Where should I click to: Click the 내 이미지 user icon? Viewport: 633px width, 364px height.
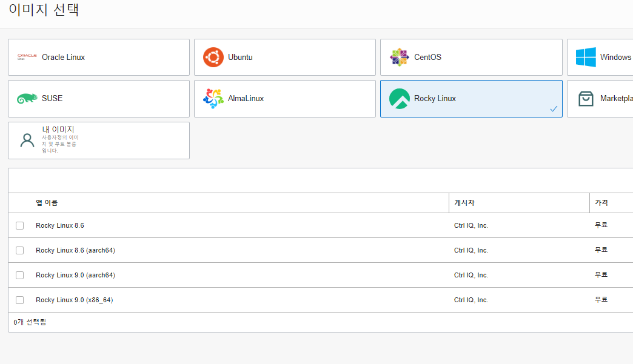[x=27, y=141]
